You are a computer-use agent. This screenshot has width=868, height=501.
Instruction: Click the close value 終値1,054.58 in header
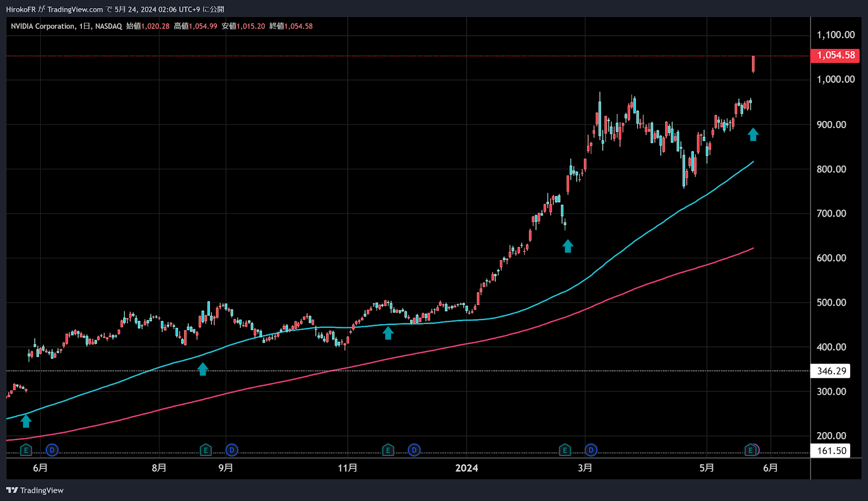click(291, 26)
